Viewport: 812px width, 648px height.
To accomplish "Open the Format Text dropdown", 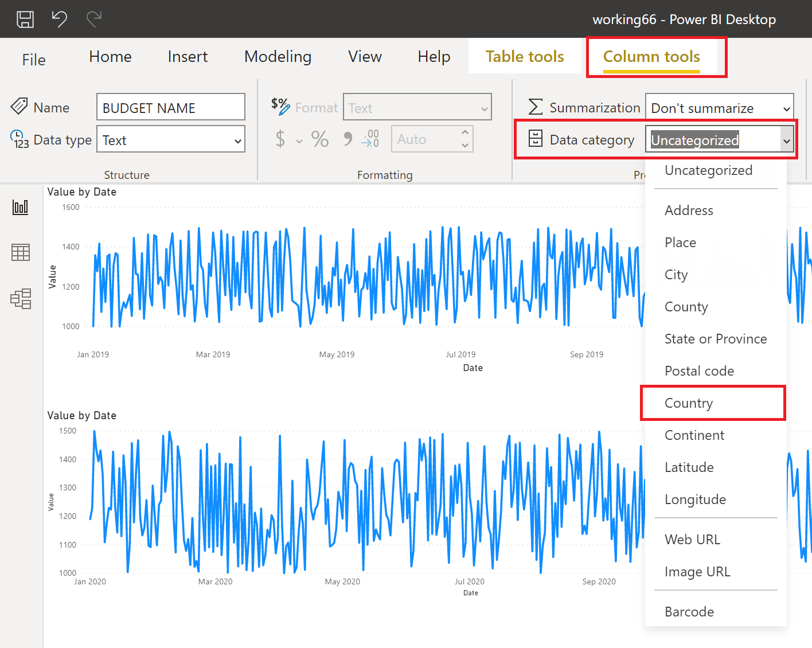I will [x=417, y=107].
